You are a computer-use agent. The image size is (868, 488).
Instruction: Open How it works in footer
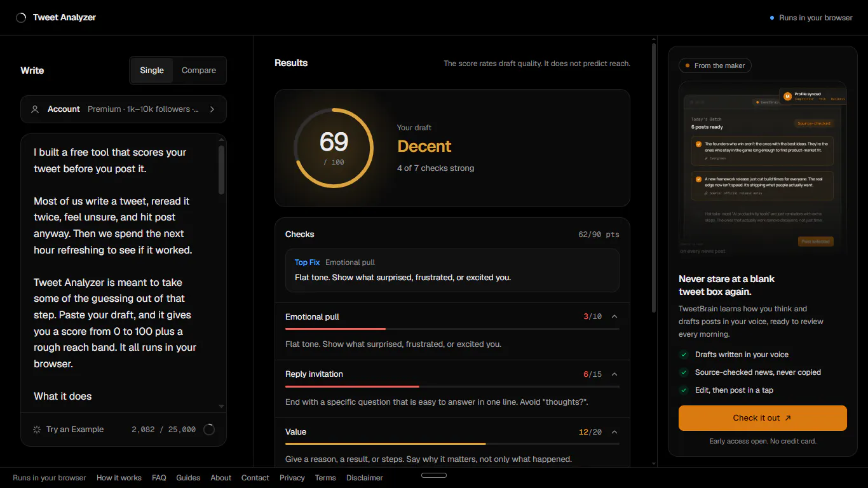click(119, 478)
